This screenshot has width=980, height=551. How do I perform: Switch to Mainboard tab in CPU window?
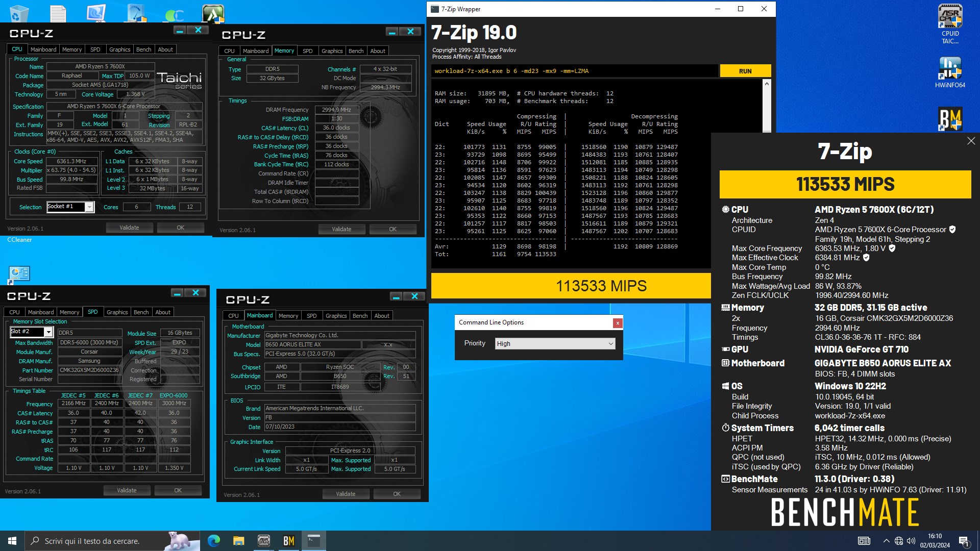[x=43, y=49]
